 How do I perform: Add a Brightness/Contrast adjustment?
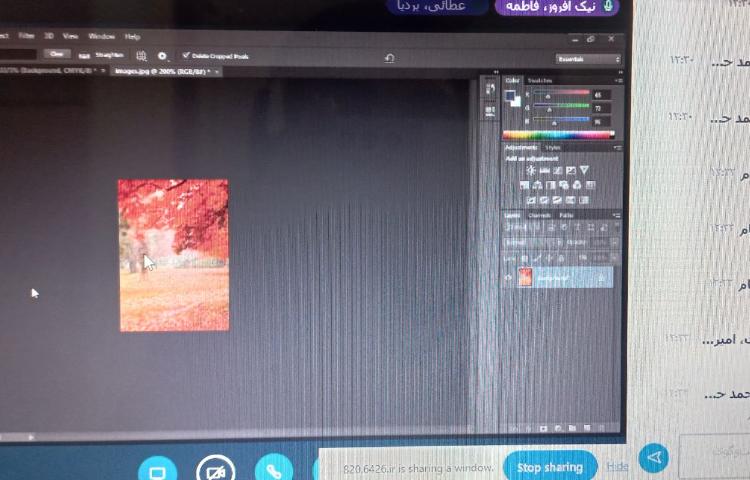tap(531, 170)
